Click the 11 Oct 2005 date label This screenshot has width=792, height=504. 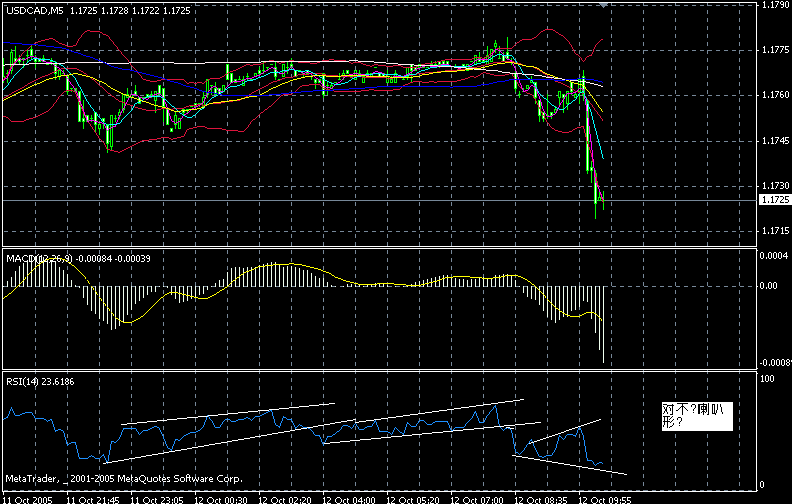coord(27,500)
